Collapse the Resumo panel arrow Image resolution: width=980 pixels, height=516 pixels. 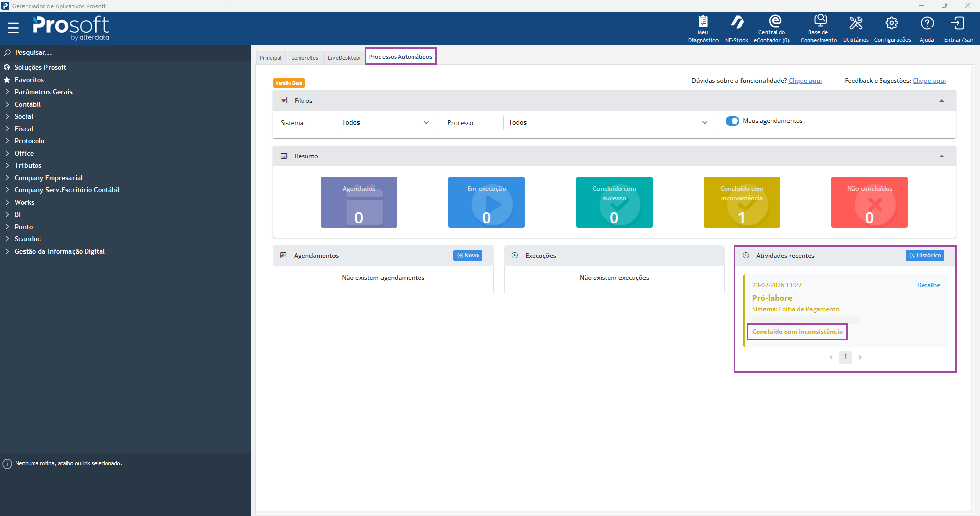(942, 156)
